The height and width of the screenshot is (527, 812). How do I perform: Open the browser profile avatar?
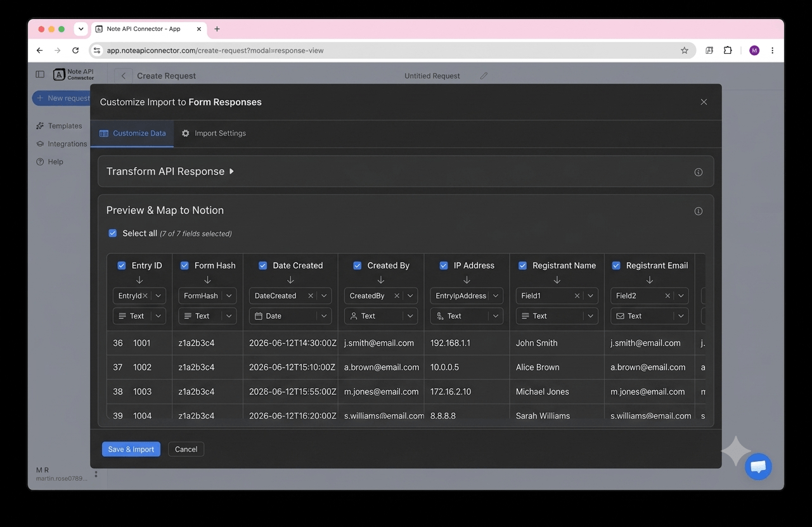[x=754, y=50]
